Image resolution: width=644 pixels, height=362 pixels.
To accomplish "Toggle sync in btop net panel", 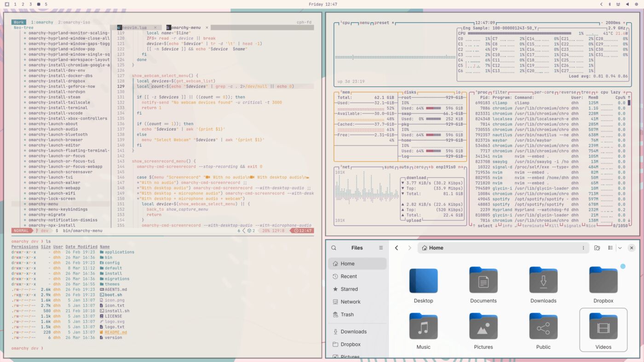I will (389, 167).
